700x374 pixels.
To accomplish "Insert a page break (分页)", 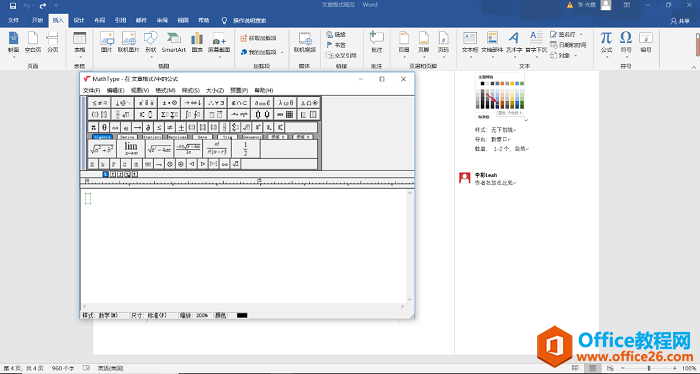I will click(x=53, y=42).
